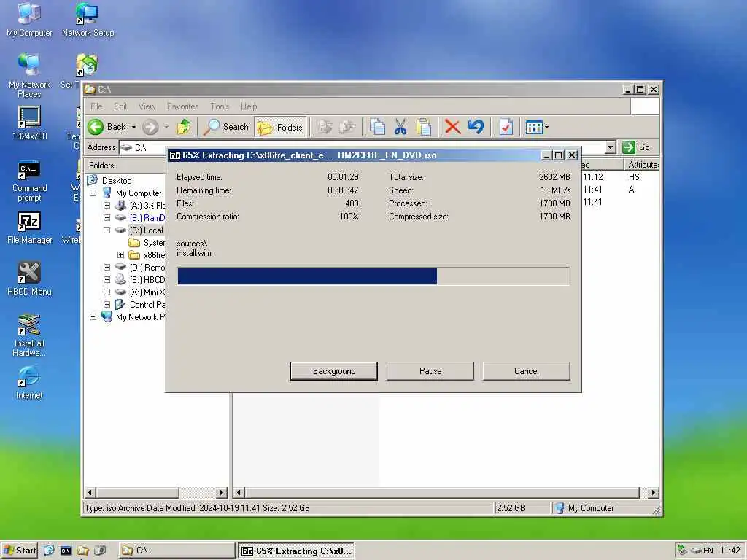Expand the My Network Places node

coord(93,316)
